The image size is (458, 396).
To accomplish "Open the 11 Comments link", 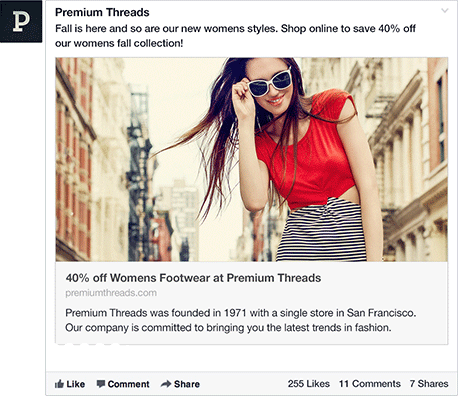I will point(370,384).
